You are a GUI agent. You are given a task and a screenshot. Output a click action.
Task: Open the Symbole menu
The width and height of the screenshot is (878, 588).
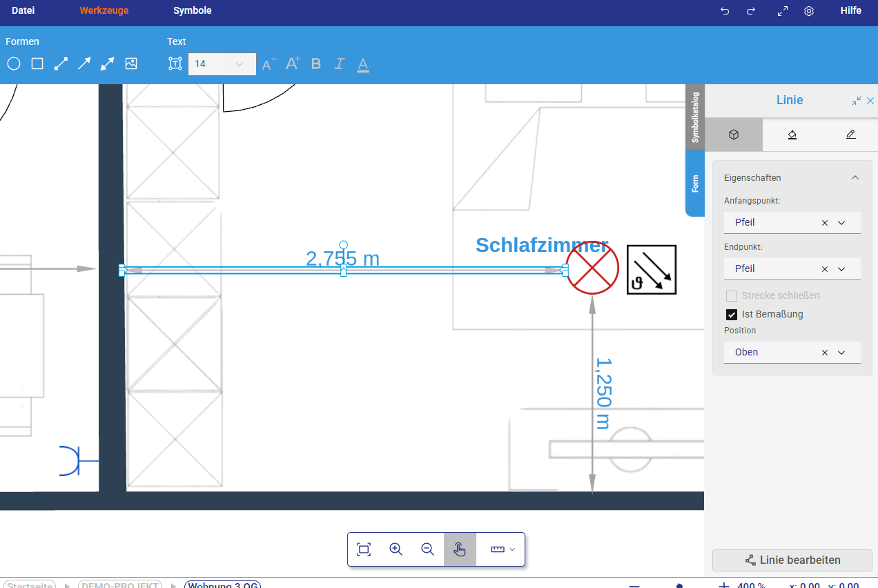(x=193, y=11)
